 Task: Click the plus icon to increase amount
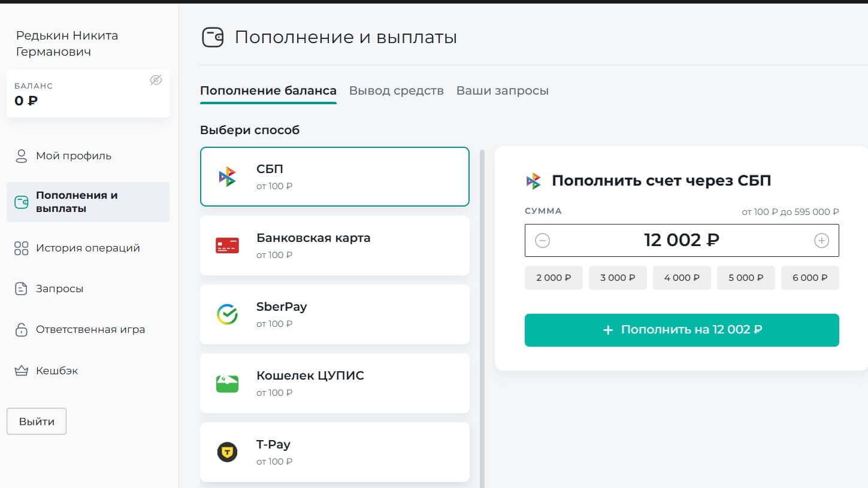click(821, 241)
